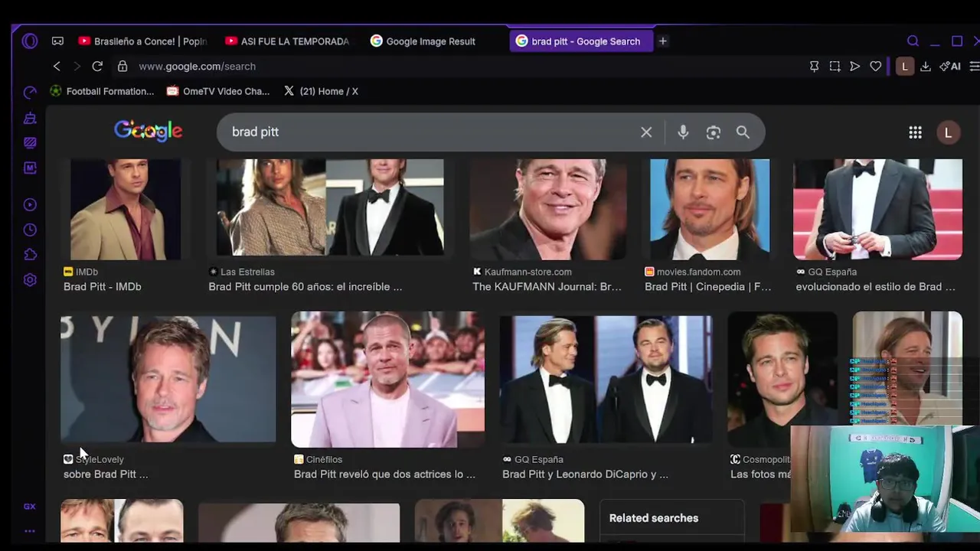The height and width of the screenshot is (551, 980).
Task: Open the Opera main menu logo
Action: 30,41
